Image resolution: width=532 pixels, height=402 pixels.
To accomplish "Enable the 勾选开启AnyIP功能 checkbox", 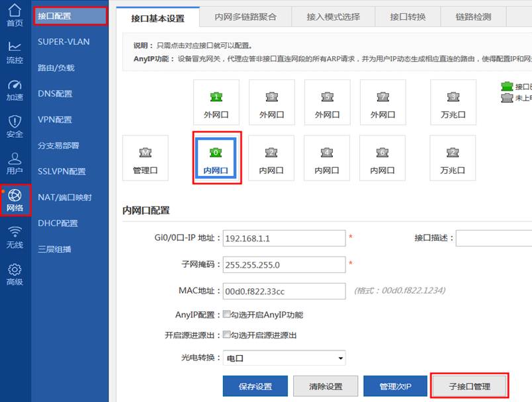I will click(227, 315).
